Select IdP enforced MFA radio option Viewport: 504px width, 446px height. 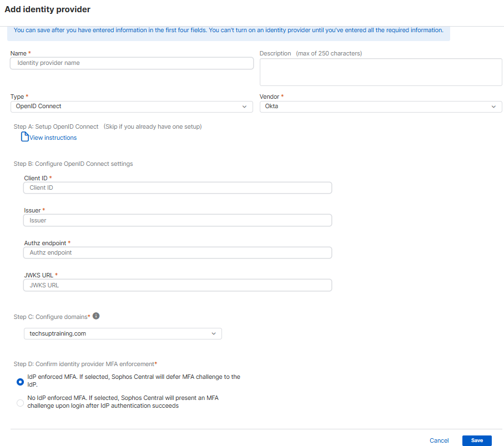click(21, 381)
